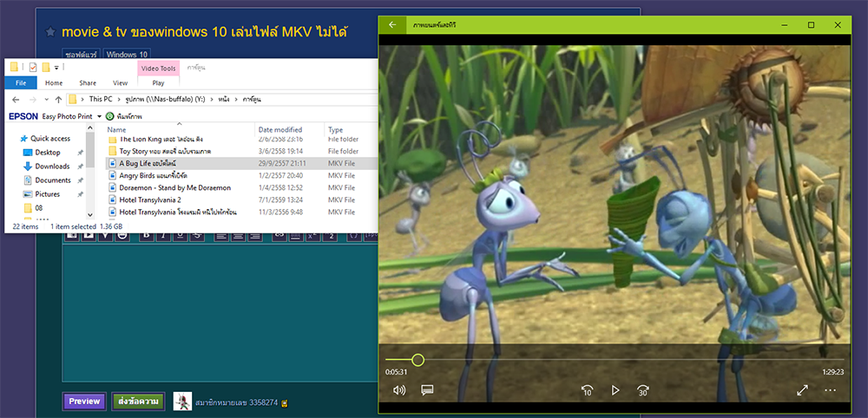Skip forward 30 seconds in video
Screen dimensions: 868x418
pyautogui.click(x=642, y=390)
